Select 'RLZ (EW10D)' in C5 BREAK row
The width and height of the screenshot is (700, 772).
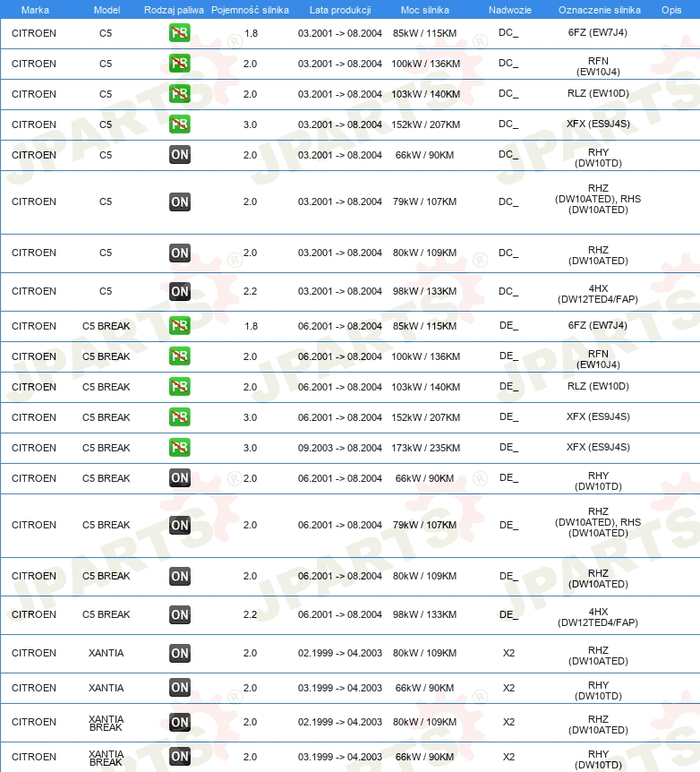[x=598, y=387]
